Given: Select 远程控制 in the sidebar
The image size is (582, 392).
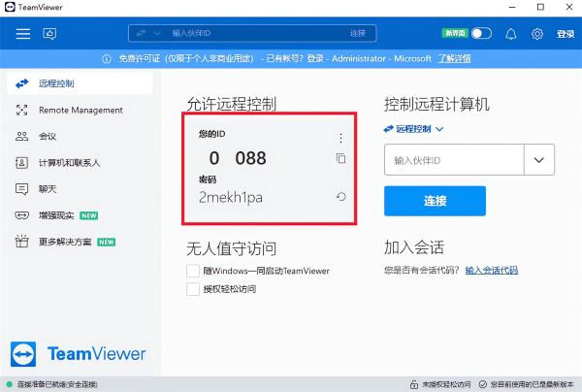Looking at the screenshot, I should [80, 83].
